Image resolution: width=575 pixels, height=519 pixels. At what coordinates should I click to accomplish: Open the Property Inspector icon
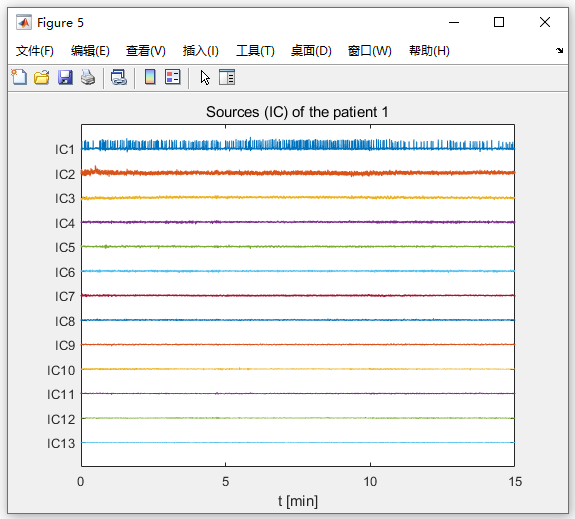pyautogui.click(x=227, y=77)
